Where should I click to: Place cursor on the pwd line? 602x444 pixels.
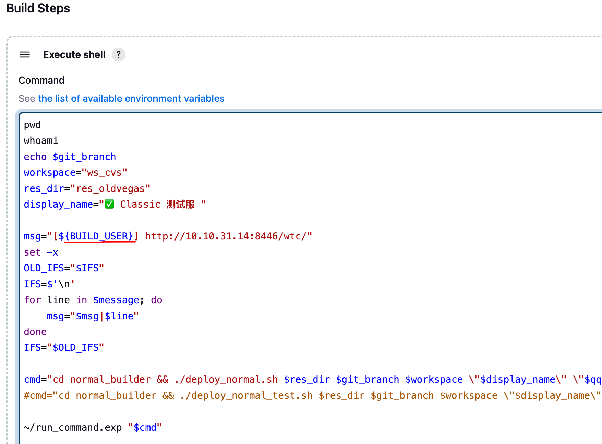[x=32, y=125]
